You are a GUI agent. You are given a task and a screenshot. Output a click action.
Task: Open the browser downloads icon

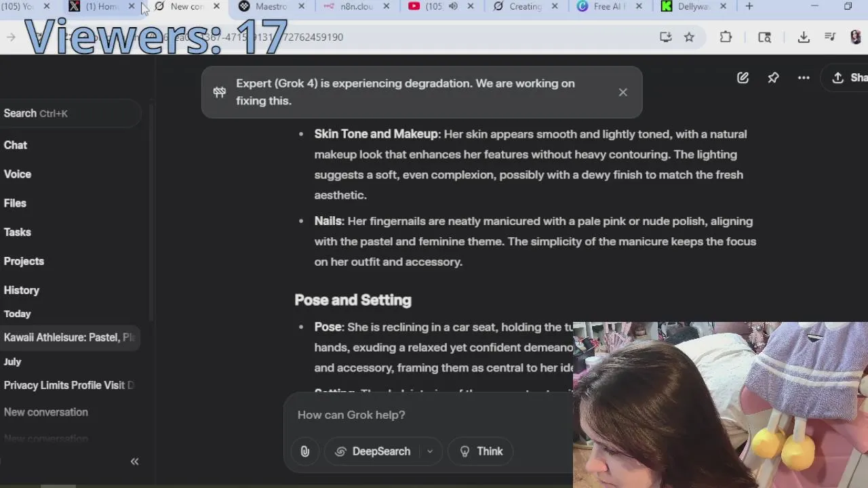pyautogui.click(x=804, y=37)
